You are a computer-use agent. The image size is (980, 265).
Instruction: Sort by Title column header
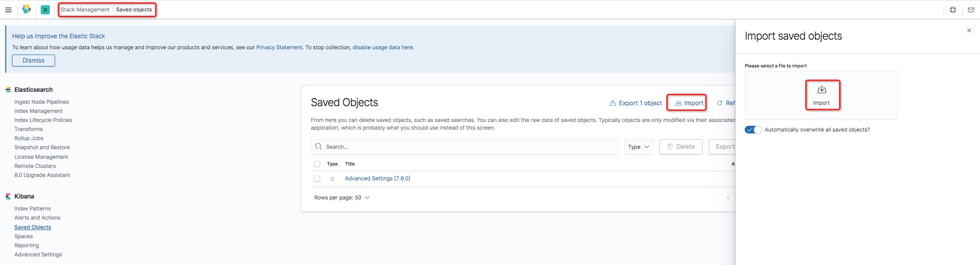pyautogui.click(x=350, y=164)
